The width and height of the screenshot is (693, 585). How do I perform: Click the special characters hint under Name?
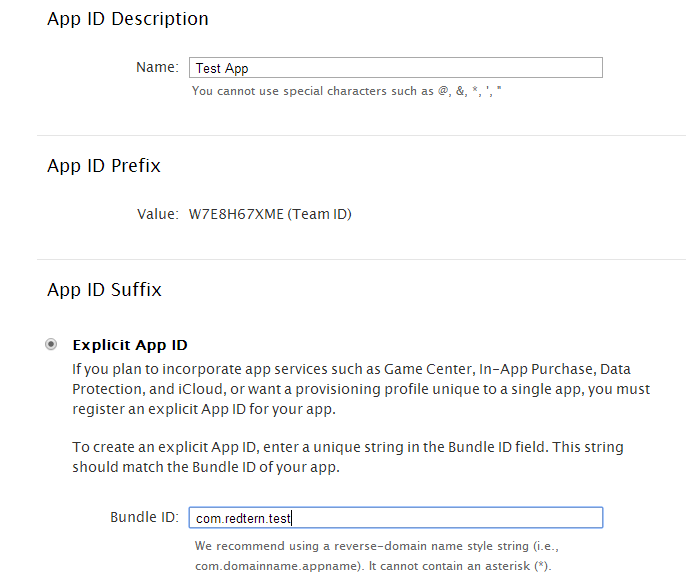346,91
